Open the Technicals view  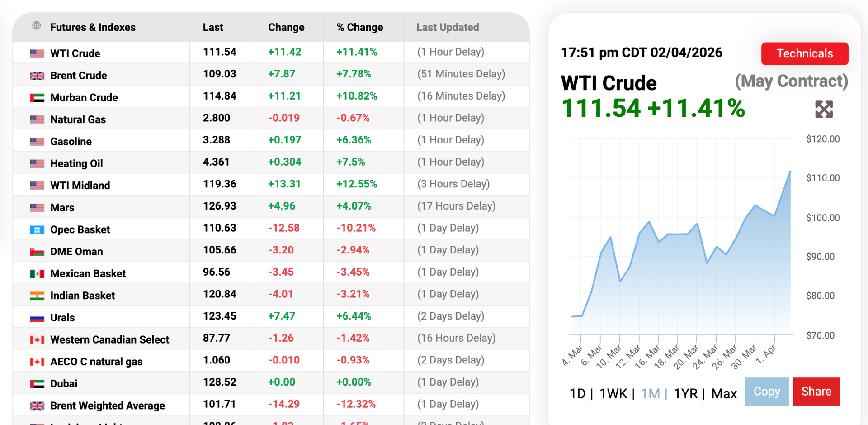(804, 54)
